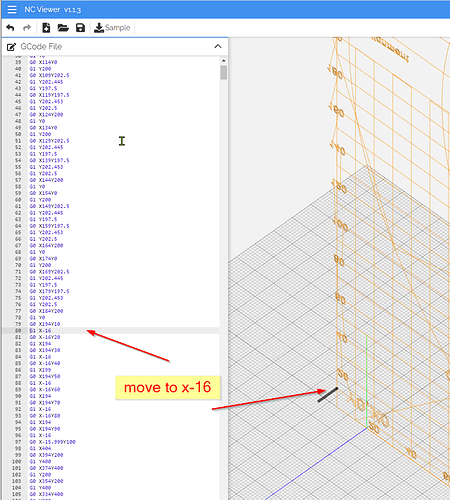This screenshot has height=500, width=450.
Task: Select line 97 'G0 X-15.999Y100'
Action: pos(52,442)
